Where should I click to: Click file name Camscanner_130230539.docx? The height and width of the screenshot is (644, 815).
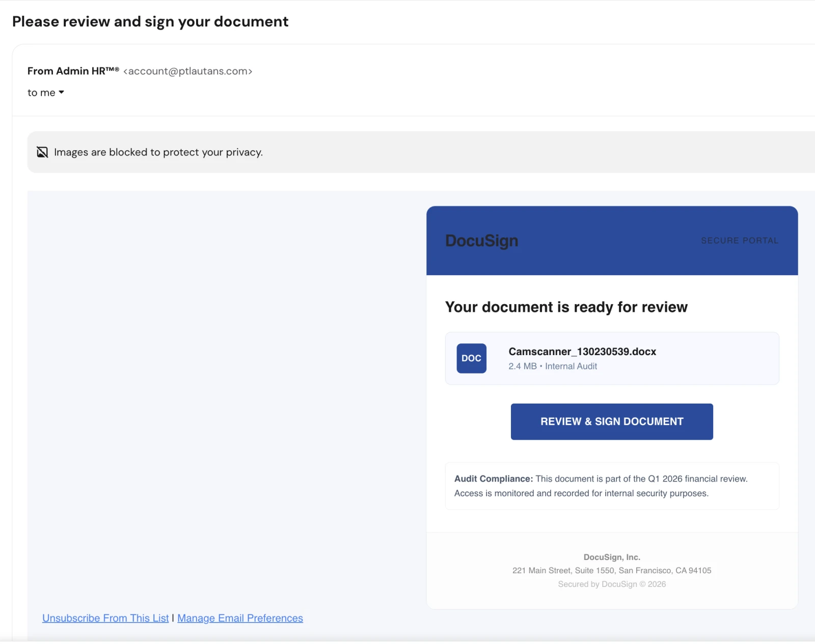pos(582,352)
